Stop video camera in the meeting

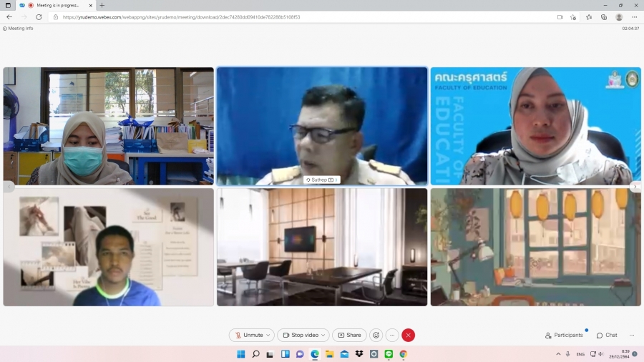(300, 335)
